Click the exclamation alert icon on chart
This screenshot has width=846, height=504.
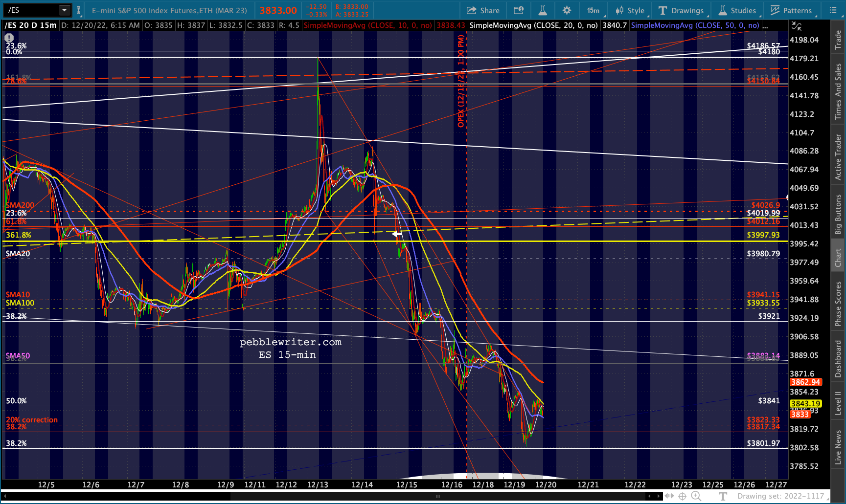coord(9,38)
